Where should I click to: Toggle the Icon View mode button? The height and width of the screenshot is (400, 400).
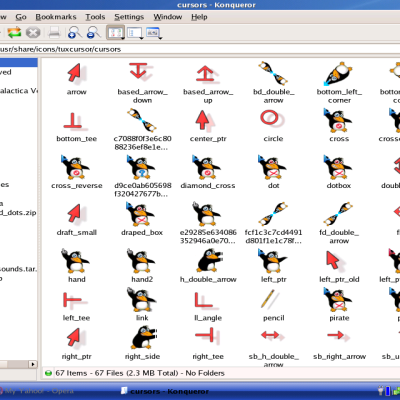point(116,33)
